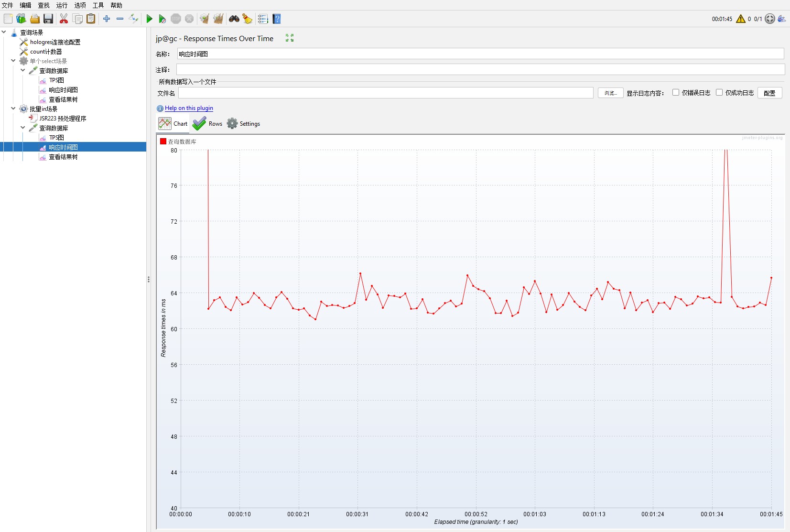This screenshot has height=532, width=790.
Task: Select count计数器 tree item
Action: point(46,51)
